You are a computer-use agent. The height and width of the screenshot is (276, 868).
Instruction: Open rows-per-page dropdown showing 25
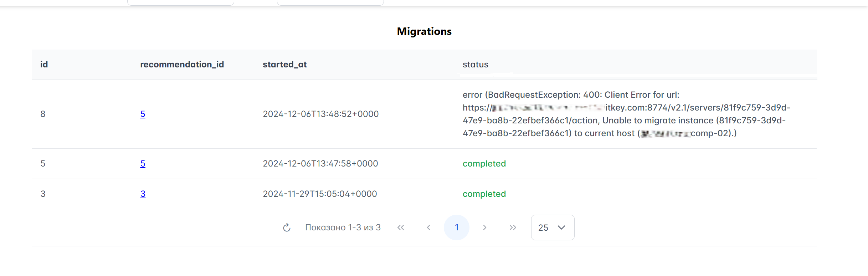click(x=552, y=228)
